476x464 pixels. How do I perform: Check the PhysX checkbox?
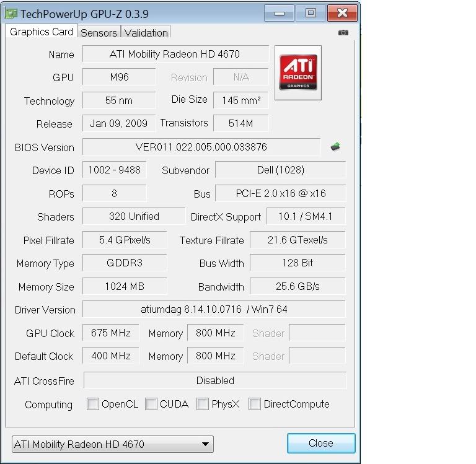[203, 404]
